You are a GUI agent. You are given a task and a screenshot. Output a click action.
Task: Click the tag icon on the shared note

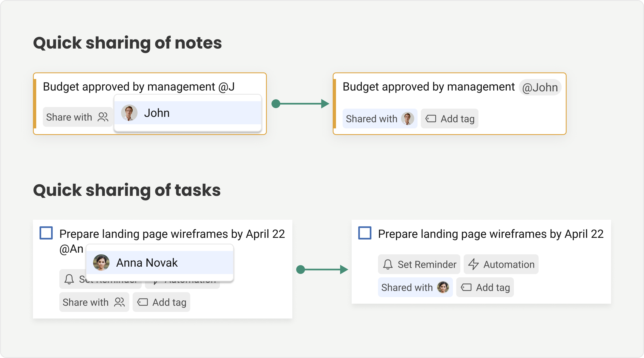(431, 119)
